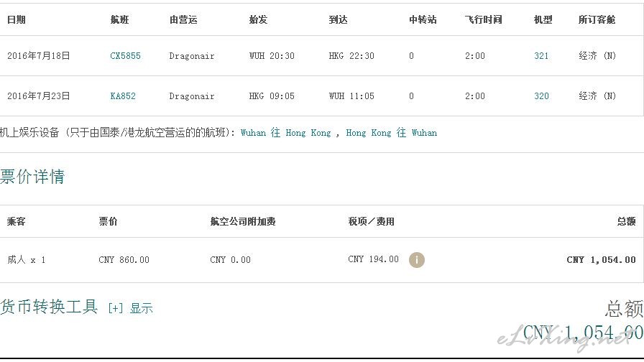Click the 所订客舱 column header
The height and width of the screenshot is (362, 644).
tap(597, 19)
